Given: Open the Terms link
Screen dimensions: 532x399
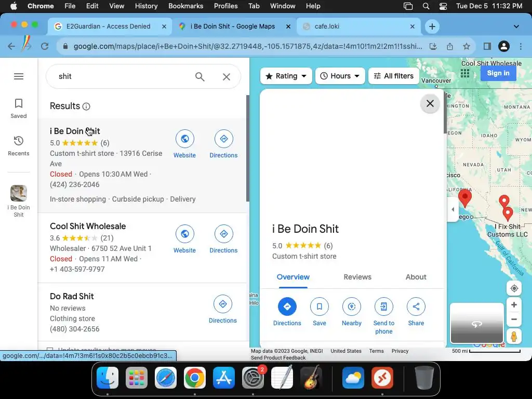Looking at the screenshot, I should click(x=376, y=351).
